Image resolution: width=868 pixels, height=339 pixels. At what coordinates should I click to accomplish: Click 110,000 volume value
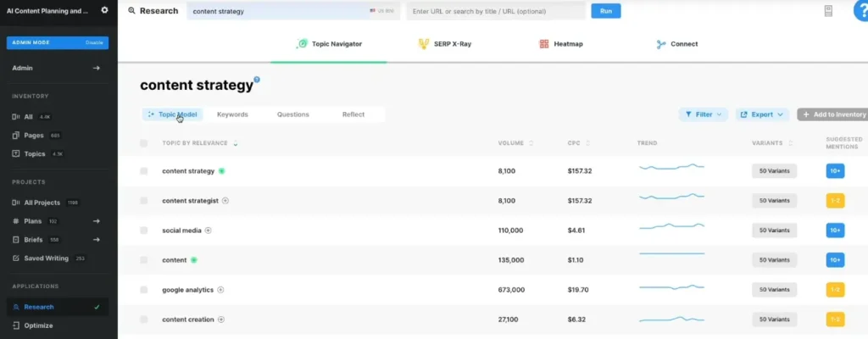coord(510,231)
